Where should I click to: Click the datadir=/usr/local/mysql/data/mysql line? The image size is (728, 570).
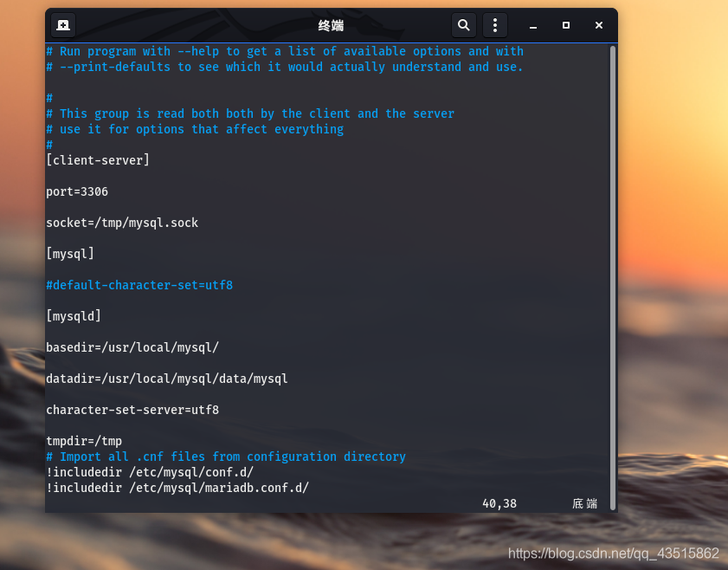tap(167, 379)
